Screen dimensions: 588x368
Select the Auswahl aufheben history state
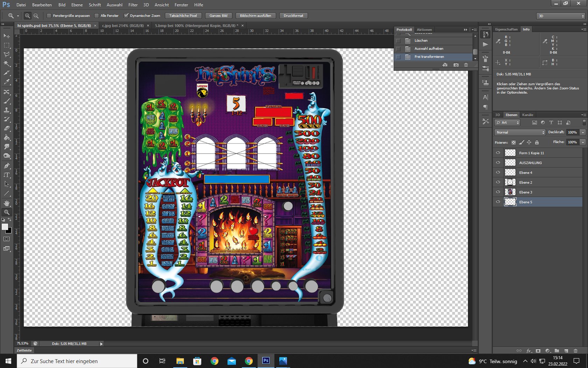433,49
